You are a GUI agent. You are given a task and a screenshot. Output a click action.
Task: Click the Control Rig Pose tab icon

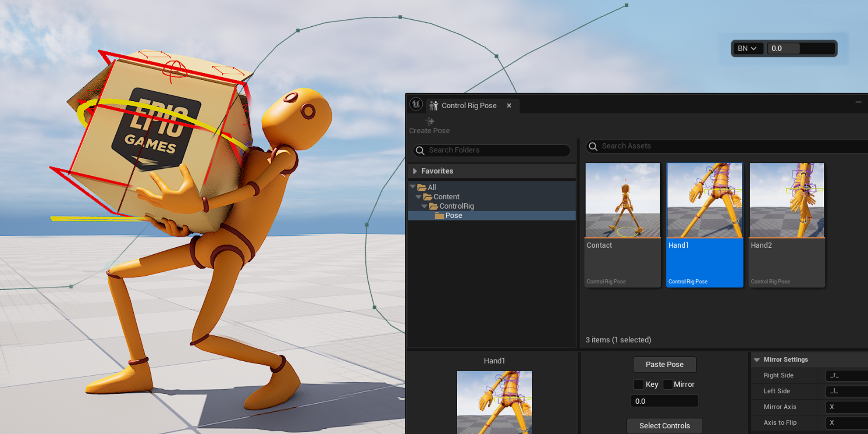tap(434, 106)
